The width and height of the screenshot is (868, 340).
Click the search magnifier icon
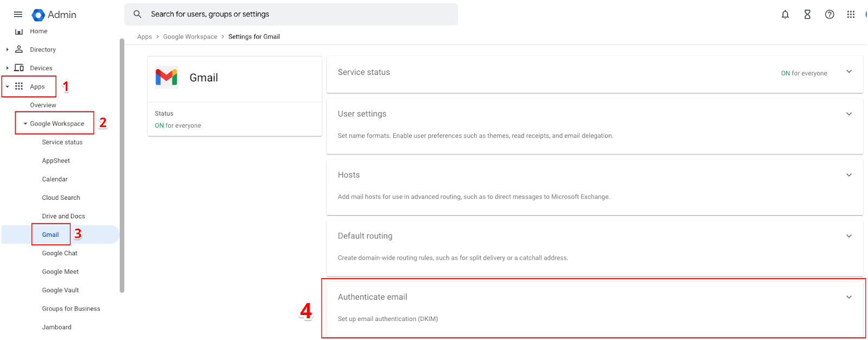coord(138,14)
